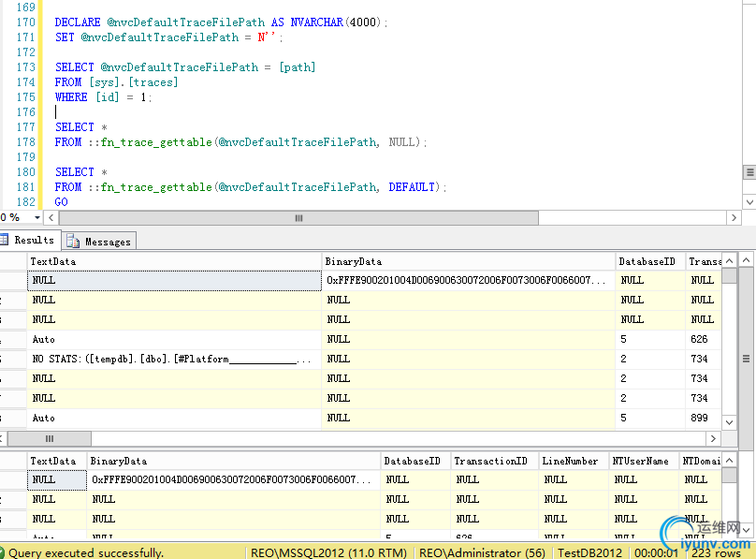Place cursor on line 176
The width and height of the screenshot is (756, 559).
(x=56, y=112)
